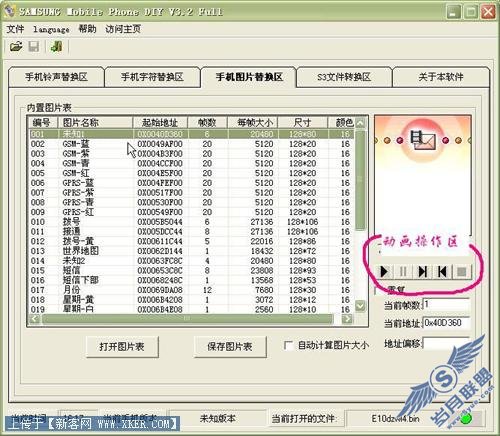Open the language menu

click(x=51, y=29)
